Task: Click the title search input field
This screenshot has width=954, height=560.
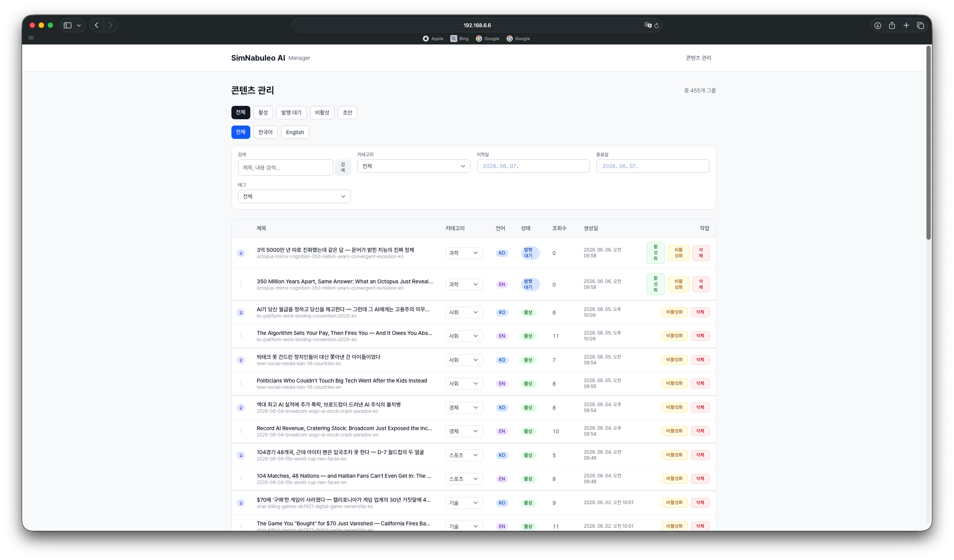Action: (x=285, y=168)
